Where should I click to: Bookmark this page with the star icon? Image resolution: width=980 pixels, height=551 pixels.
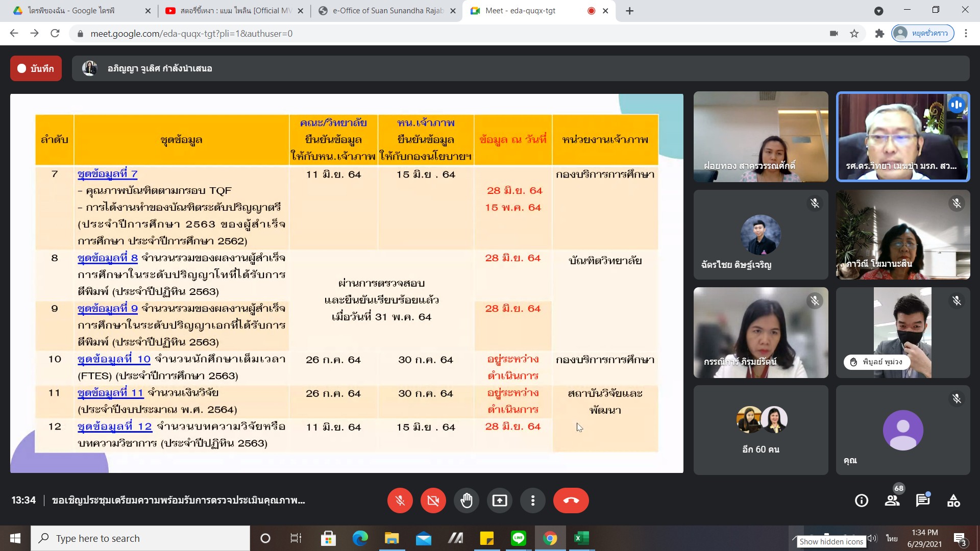[854, 34]
